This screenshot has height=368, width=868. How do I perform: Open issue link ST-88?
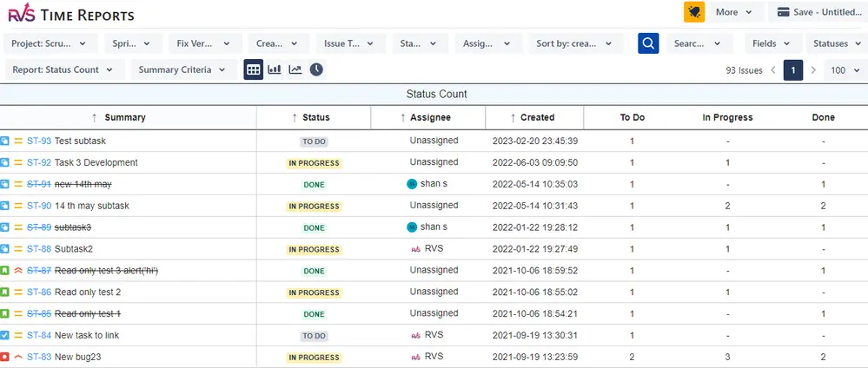pos(39,249)
